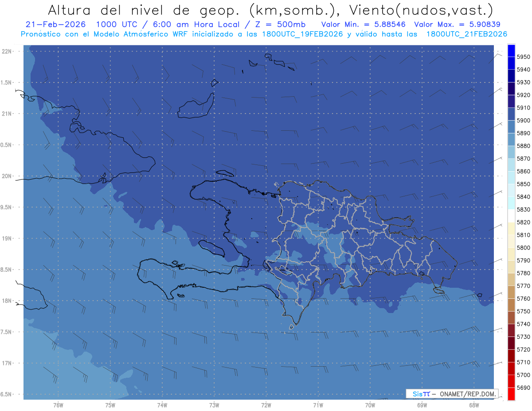Screen dimensions: 532x411
Task: Click the "5690" colorbar value
Action: 524,388
